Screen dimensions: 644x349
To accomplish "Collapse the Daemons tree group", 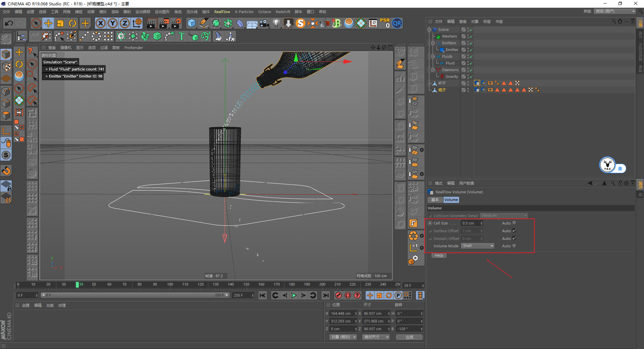I will 433,70.
